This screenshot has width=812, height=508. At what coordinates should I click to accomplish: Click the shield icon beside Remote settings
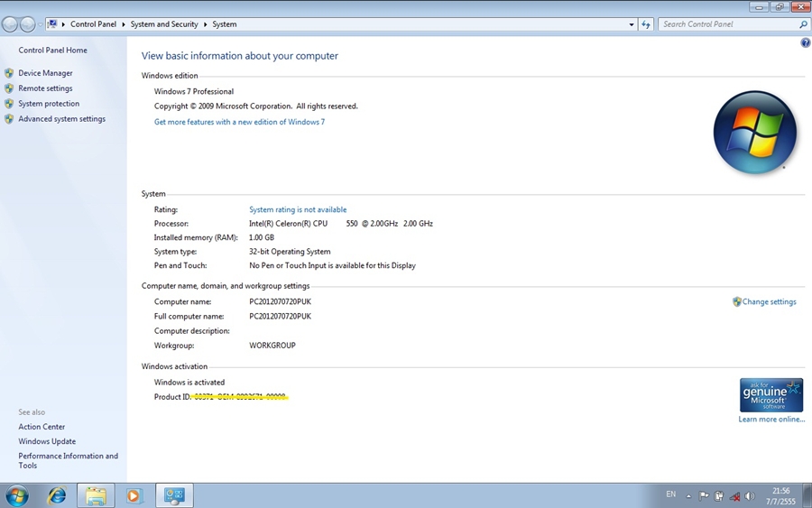coord(9,88)
